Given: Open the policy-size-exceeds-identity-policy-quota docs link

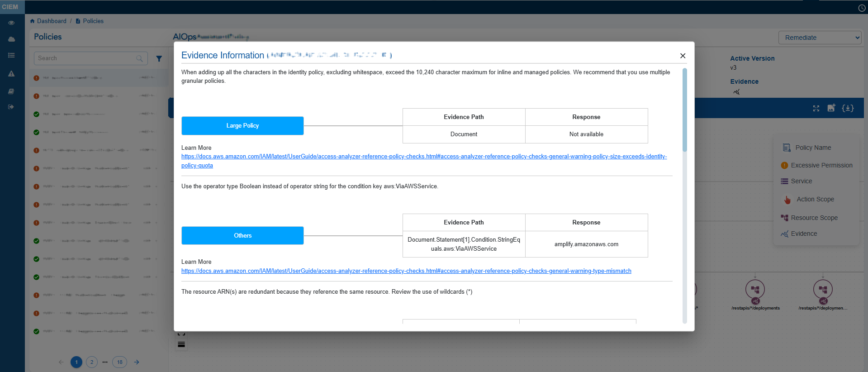Looking at the screenshot, I should [x=424, y=157].
